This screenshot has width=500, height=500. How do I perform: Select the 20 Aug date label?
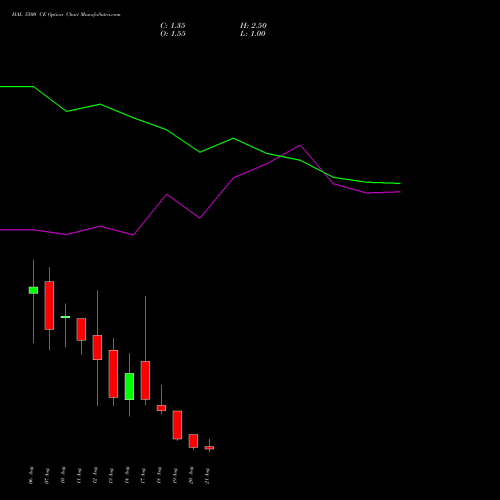(x=191, y=475)
